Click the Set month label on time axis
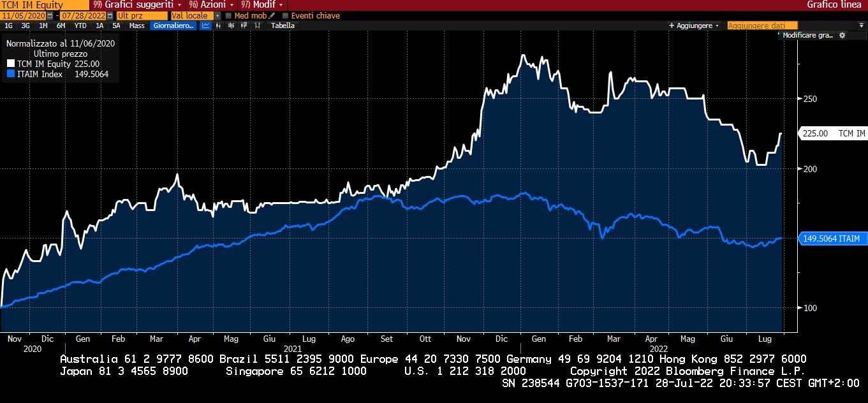Screen dimensions: 868x403 click(386, 339)
